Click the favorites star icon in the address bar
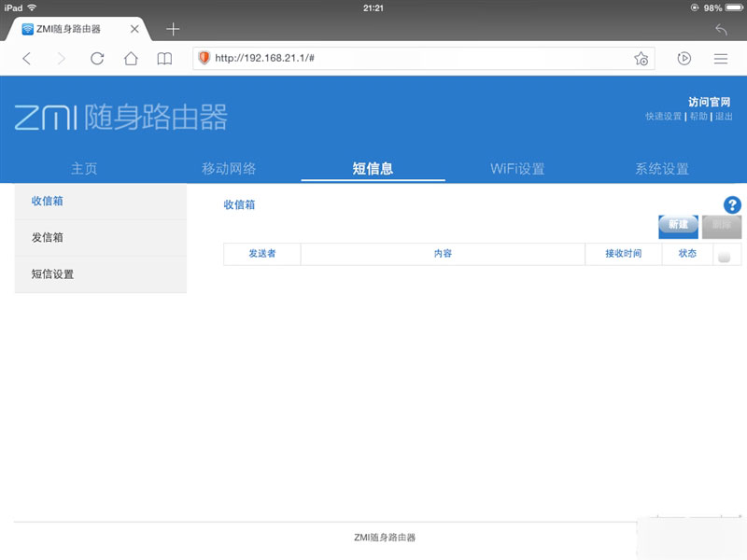Image resolution: width=747 pixels, height=560 pixels. (x=641, y=58)
